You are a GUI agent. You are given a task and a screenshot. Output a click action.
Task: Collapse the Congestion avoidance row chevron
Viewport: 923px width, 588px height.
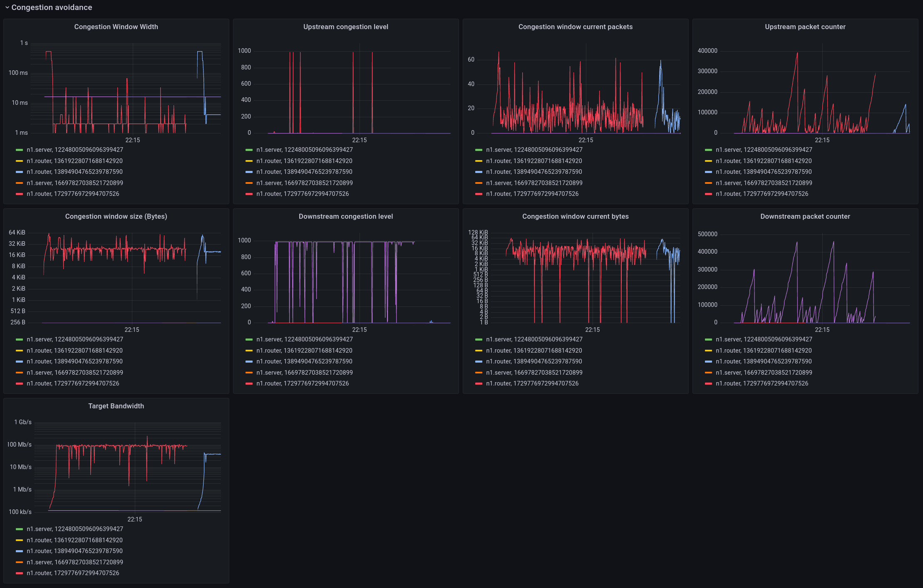7,7
